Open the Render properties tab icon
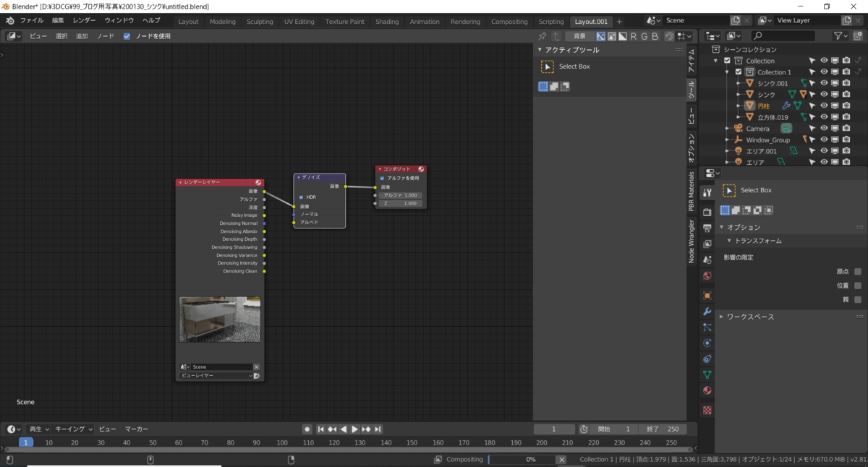Viewport: 868px width, 467px height. pyautogui.click(x=707, y=212)
